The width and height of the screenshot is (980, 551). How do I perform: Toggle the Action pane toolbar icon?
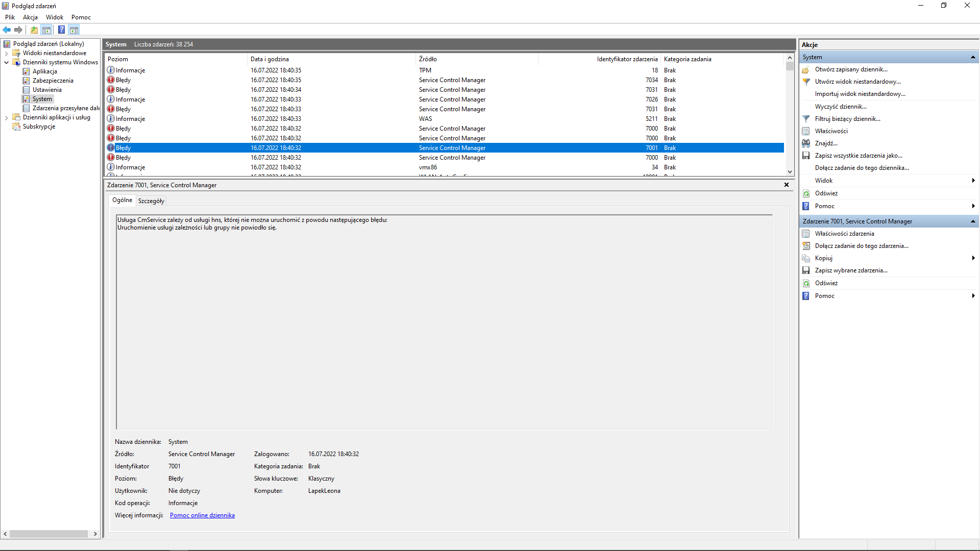point(74,30)
